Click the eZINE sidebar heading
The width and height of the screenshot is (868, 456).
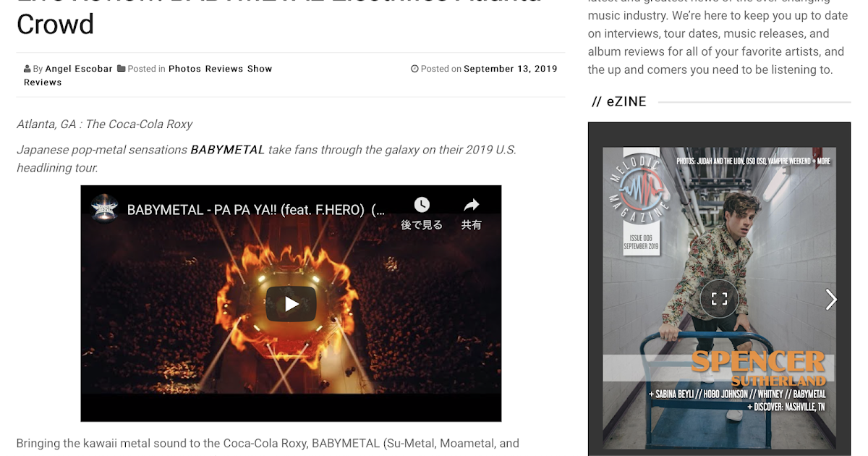[619, 102]
